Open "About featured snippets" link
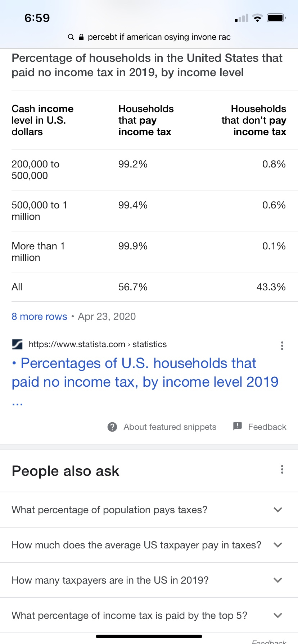The width and height of the screenshot is (298, 644). point(170,427)
